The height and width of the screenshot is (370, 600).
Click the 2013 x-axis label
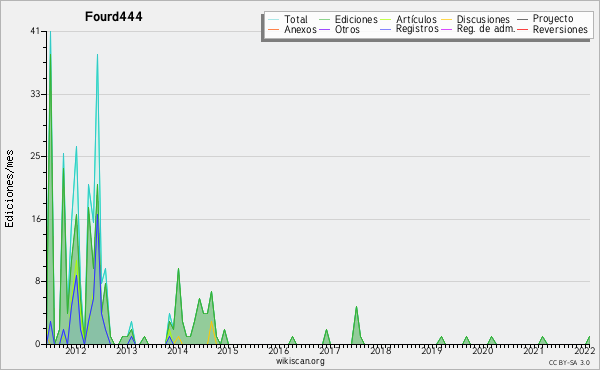pyautogui.click(x=127, y=351)
